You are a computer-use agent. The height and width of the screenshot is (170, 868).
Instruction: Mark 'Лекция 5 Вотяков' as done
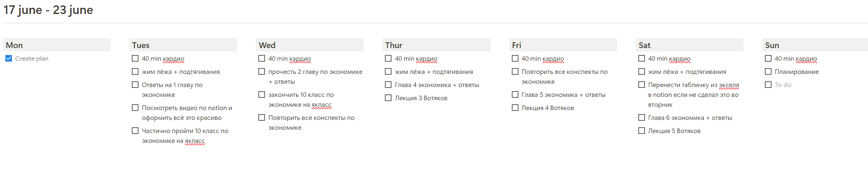click(642, 131)
